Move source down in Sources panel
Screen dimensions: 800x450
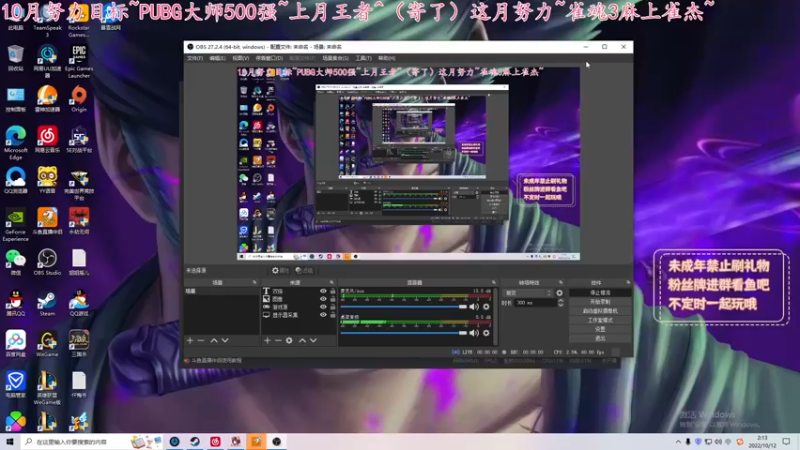tap(313, 340)
